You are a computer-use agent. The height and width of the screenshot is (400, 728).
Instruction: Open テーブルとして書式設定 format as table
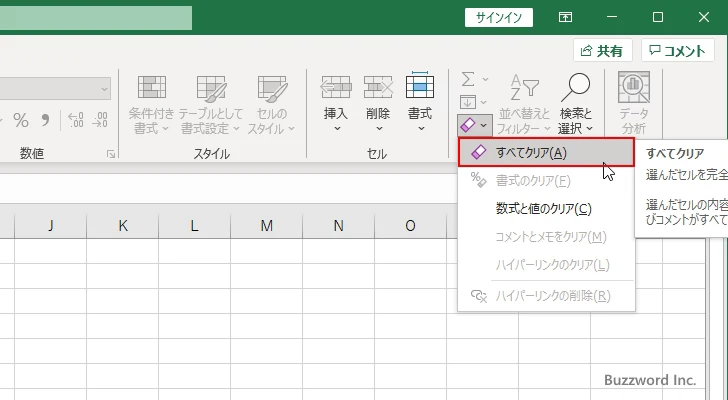coord(211,104)
